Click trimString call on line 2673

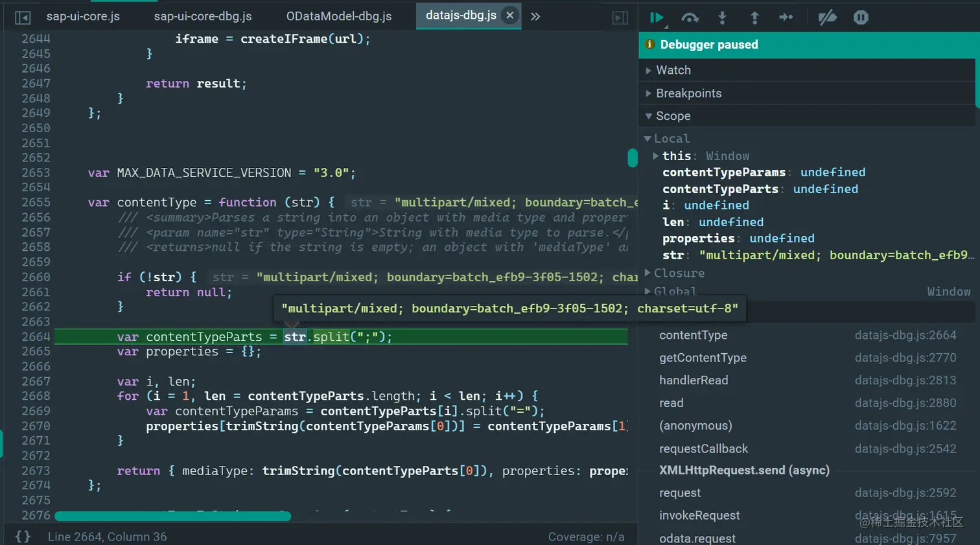(x=298, y=471)
